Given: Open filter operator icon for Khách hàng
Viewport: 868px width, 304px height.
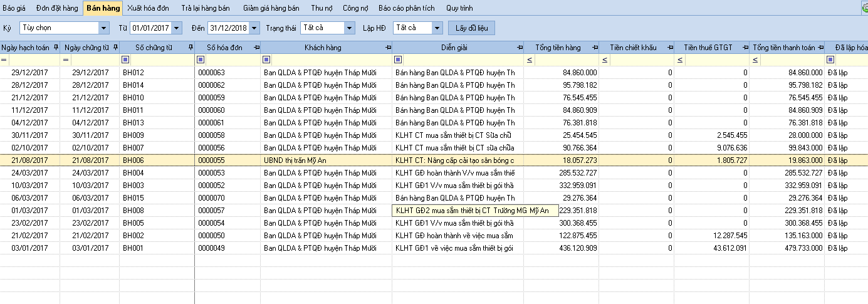Looking at the screenshot, I should pos(266,60).
